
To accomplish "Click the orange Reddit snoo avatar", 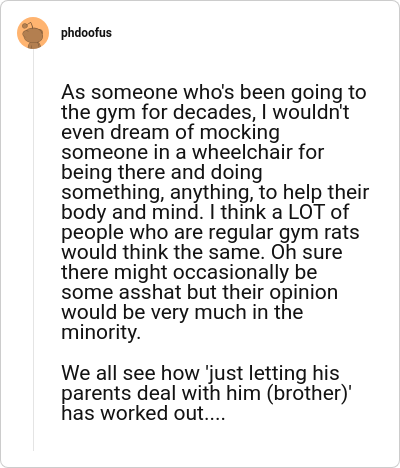I will [33, 33].
